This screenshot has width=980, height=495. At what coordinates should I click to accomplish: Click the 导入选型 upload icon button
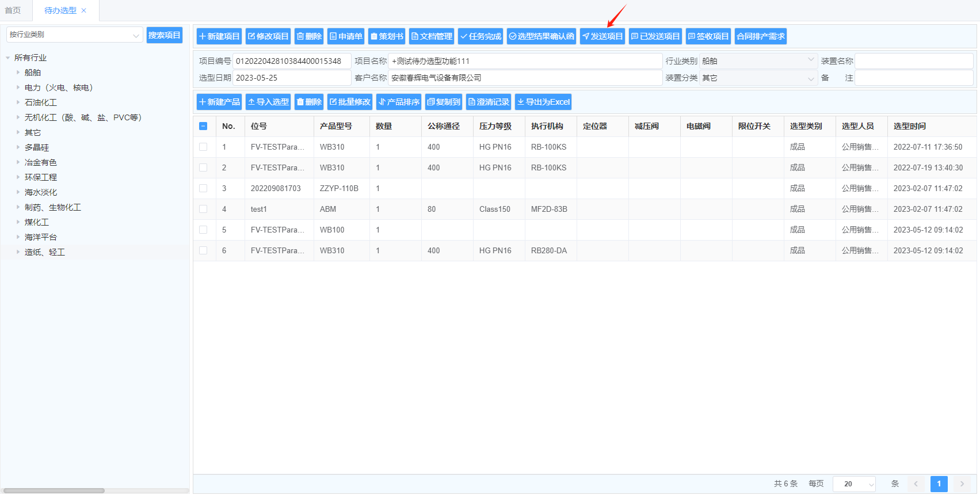268,102
